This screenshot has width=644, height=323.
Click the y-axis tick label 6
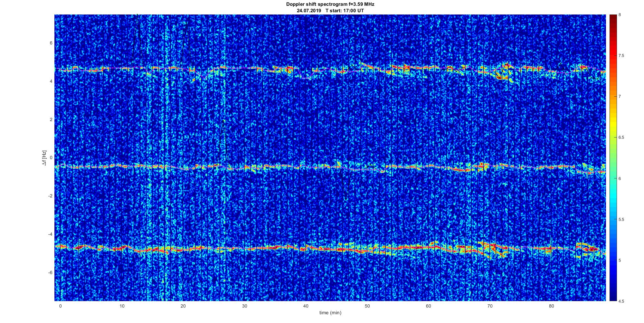click(x=51, y=43)
